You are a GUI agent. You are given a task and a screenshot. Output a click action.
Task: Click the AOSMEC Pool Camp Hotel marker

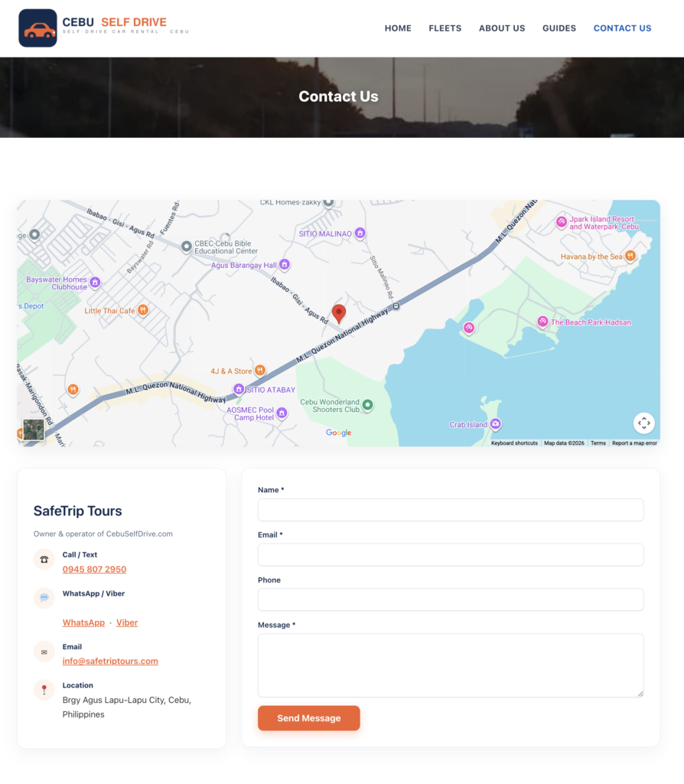(x=282, y=413)
